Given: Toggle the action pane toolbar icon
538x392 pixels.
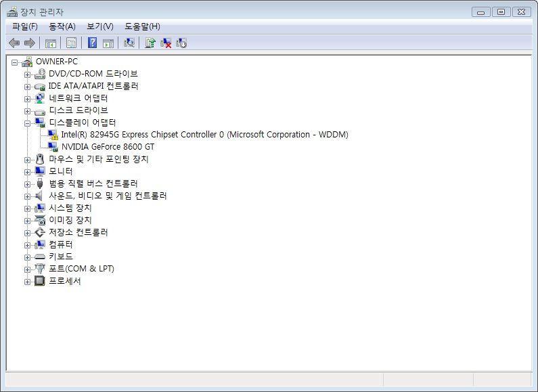Looking at the screenshot, I should tap(108, 43).
